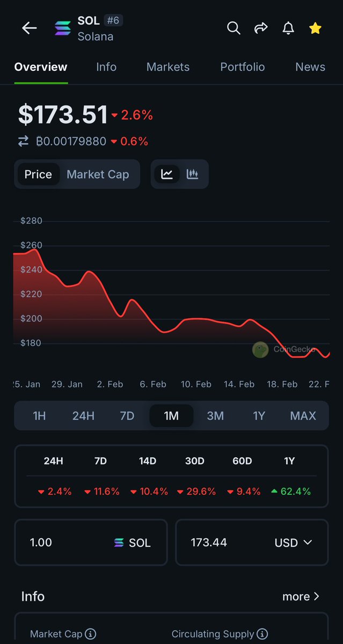343x644 pixels.
Task: Tap the 7D change of 11.6%
Action: pos(101,491)
